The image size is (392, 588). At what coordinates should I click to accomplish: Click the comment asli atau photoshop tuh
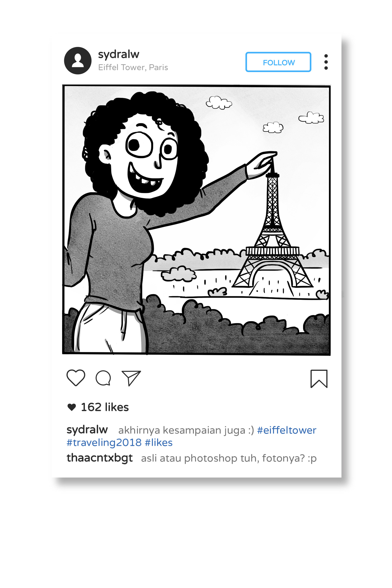[x=229, y=459]
